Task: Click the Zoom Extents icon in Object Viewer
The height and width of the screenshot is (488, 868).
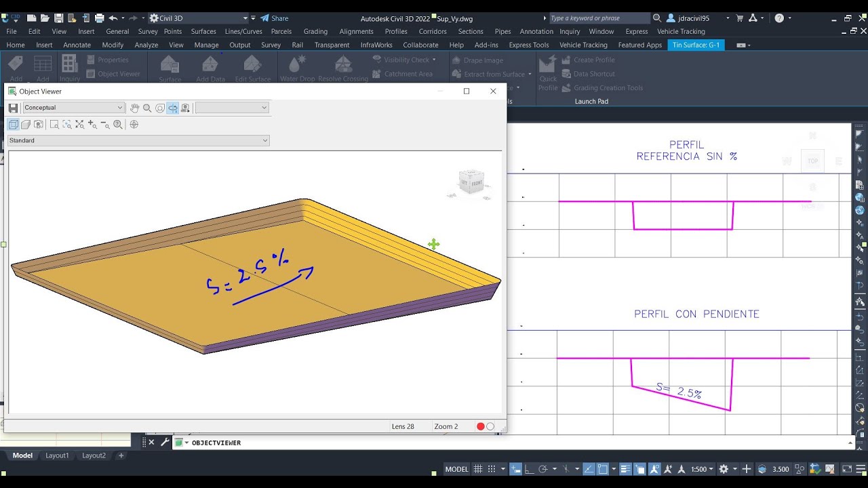Action: pos(79,125)
